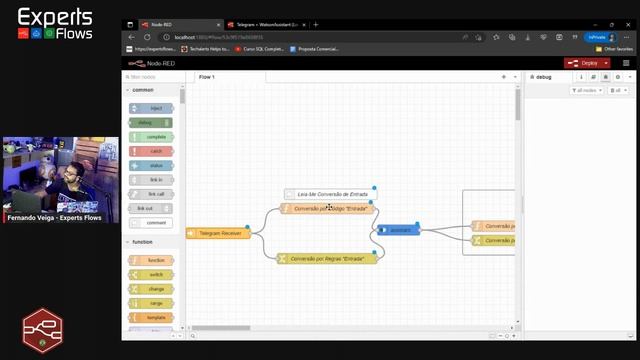Open the Curso SQL Complet bookmark
640x360 pixels.
point(259,49)
